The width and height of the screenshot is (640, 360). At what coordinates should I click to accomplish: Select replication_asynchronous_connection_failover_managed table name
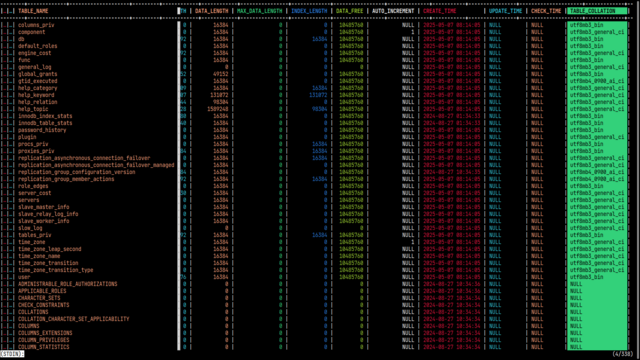pyautogui.click(x=96, y=165)
